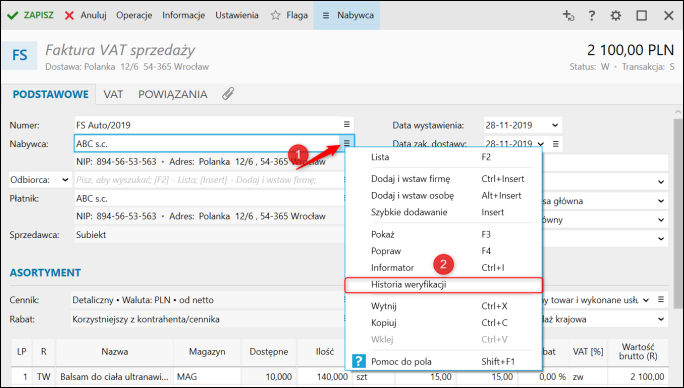Click the Sprzedawca field Subiekt

coord(209,235)
